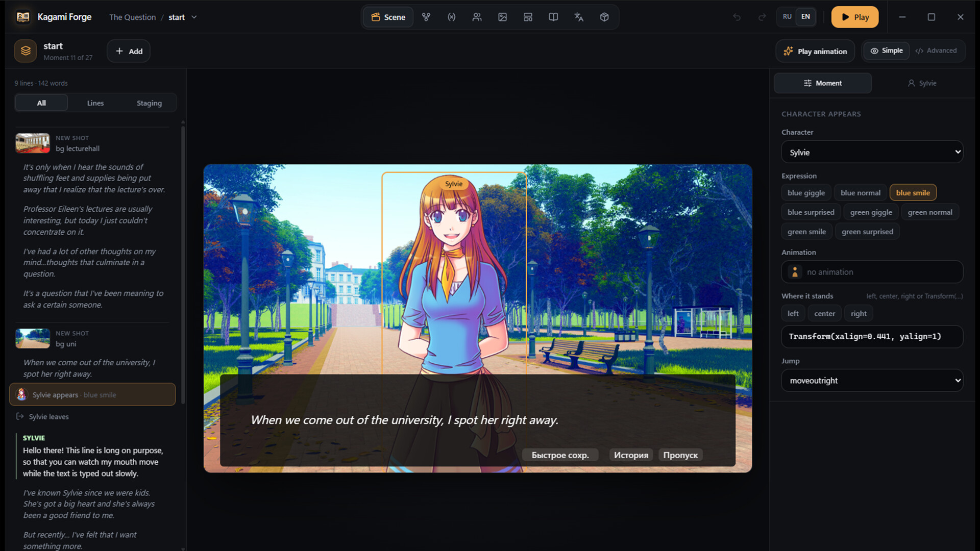Select the blue giggle expression
Screen dimensions: 980x551
806,193
